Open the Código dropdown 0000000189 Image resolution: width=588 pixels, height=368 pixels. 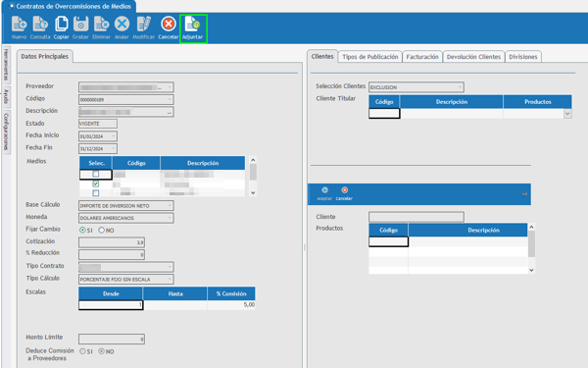coord(170,99)
